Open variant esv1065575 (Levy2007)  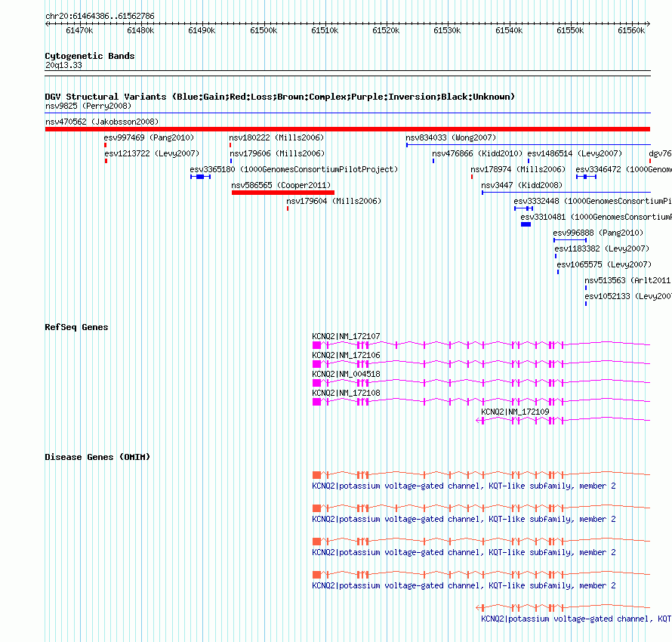pyautogui.click(x=604, y=264)
